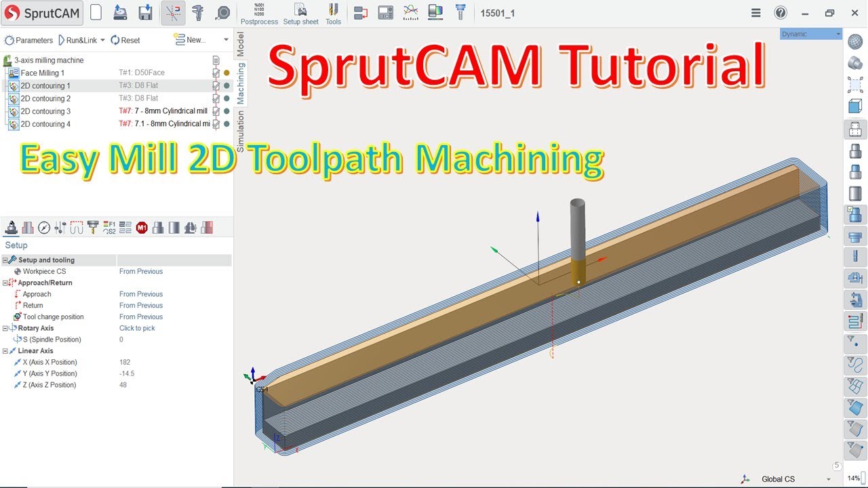868x488 pixels.
Task: Select the 2D contouring 3 operation
Action: click(45, 111)
